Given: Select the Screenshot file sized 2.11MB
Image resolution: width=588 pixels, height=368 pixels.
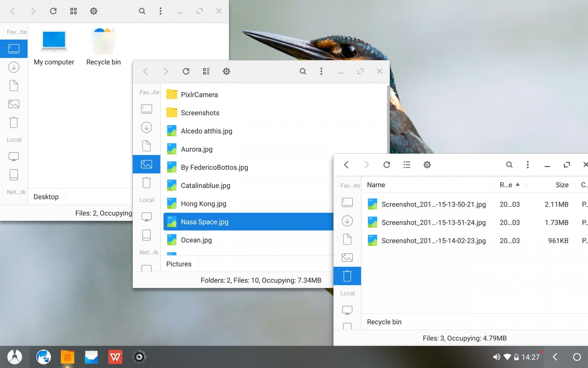Looking at the screenshot, I should coord(434,204).
